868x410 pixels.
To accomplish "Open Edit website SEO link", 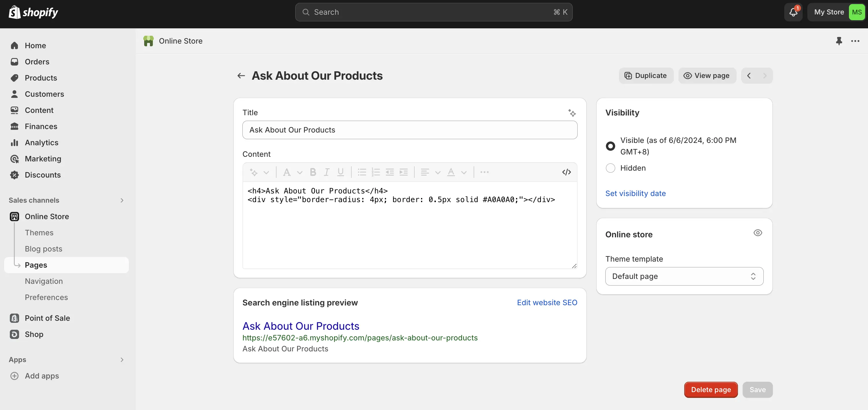I will [x=546, y=302].
